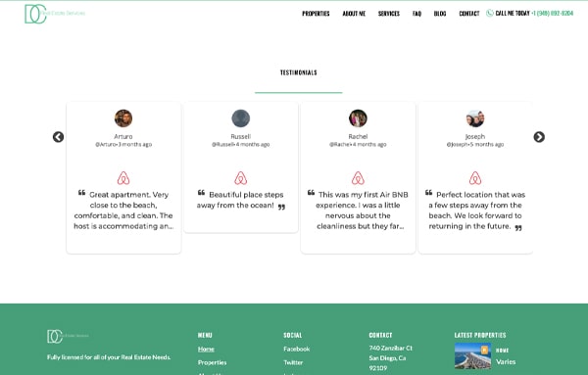Click the 'Home' label above Varies
This screenshot has height=375, width=588.
[502, 351]
